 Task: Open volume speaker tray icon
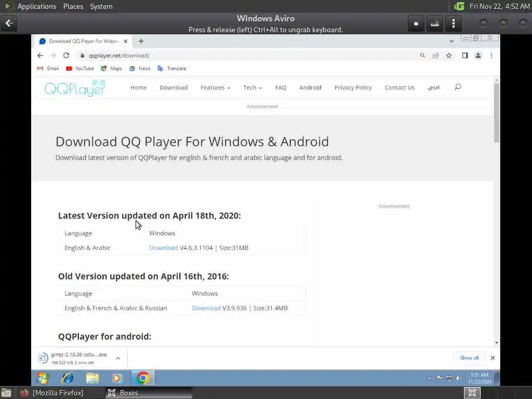coord(459,378)
